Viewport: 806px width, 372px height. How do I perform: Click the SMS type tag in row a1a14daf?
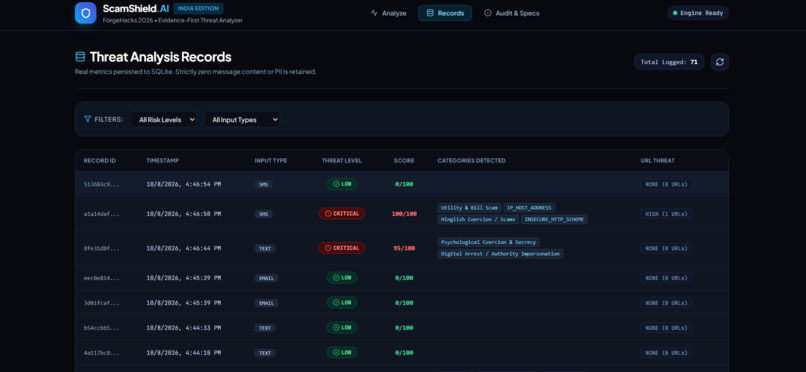[x=264, y=214]
